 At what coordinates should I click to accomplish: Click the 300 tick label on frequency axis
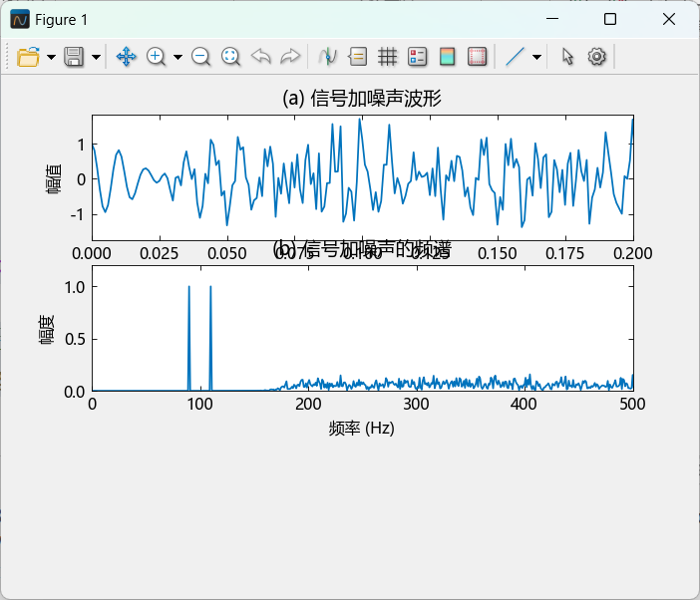(416, 405)
